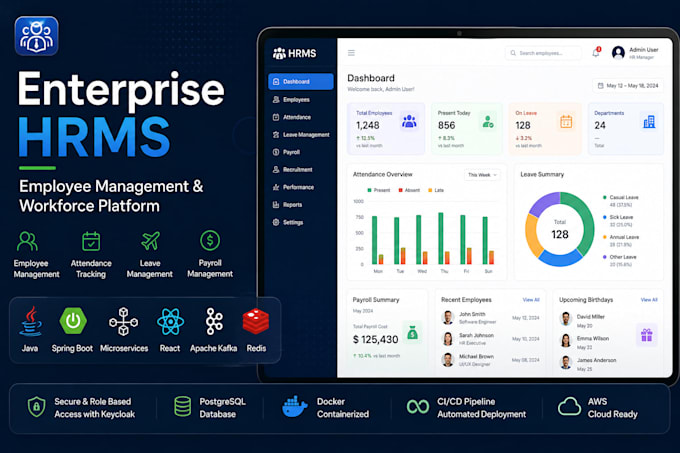Click the PostgreSQL database cylinder icon
680x453 pixels.
[183, 407]
